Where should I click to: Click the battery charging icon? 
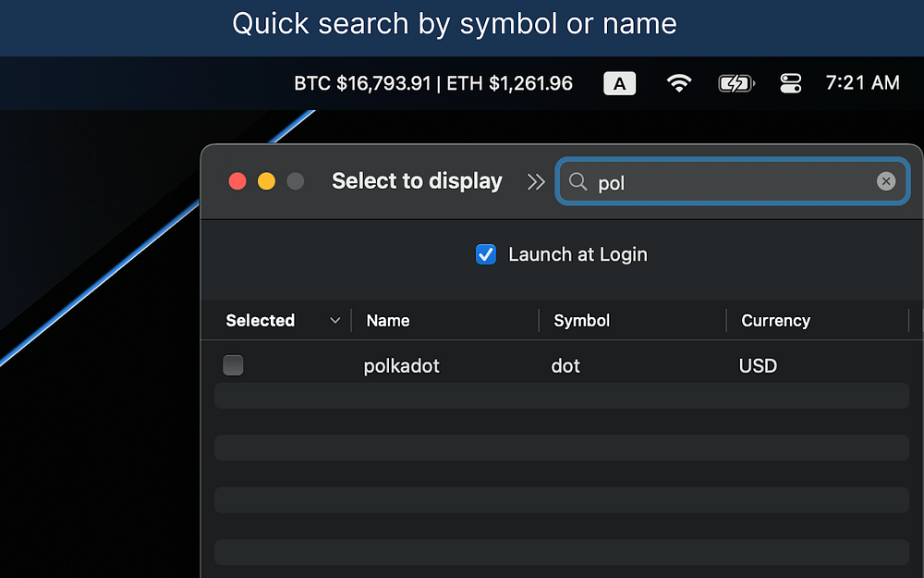[736, 83]
